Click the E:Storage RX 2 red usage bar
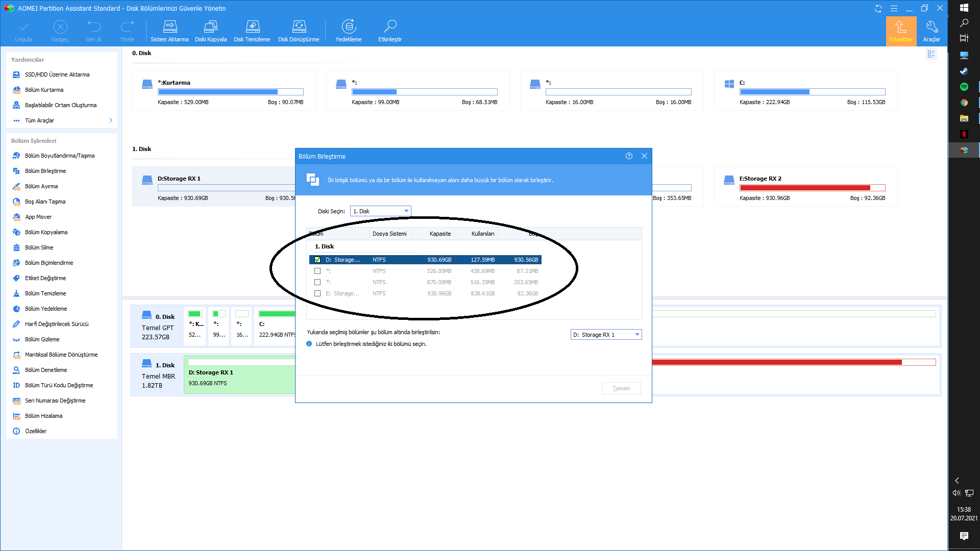This screenshot has width=980, height=551. point(805,188)
